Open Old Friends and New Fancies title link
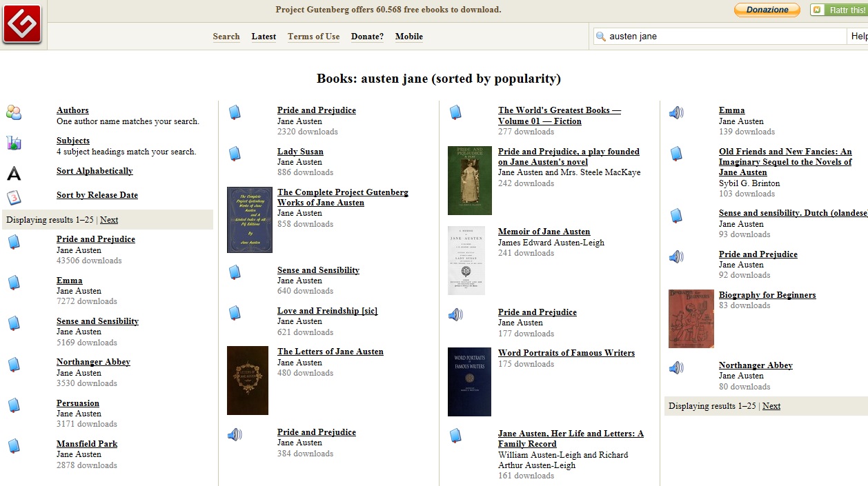 [x=785, y=162]
